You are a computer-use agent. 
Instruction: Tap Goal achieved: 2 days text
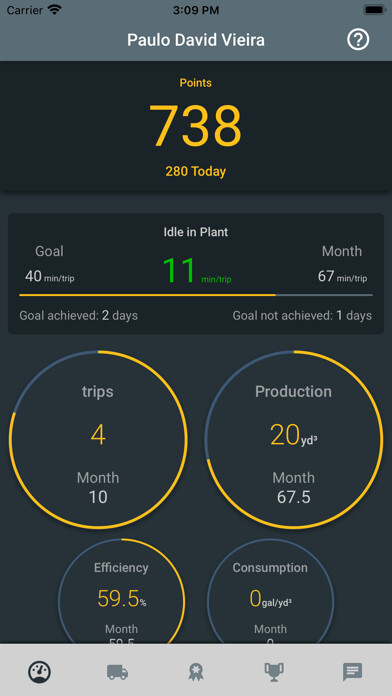[79, 316]
